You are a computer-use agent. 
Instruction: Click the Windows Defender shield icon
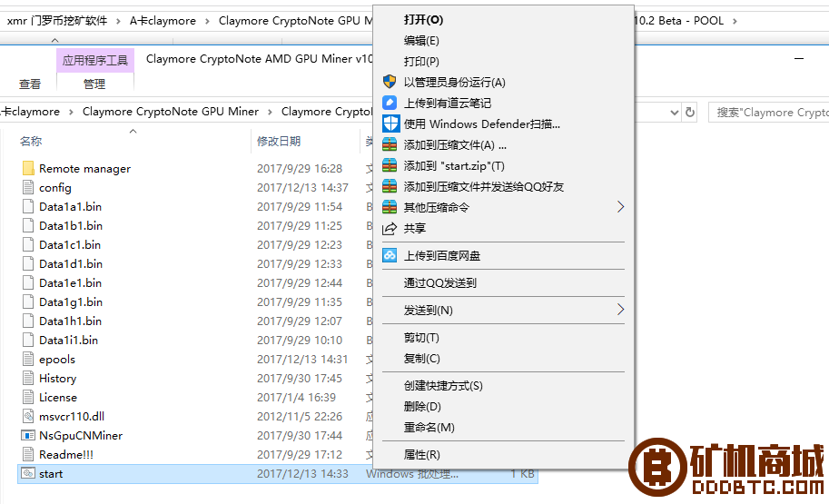tap(390, 124)
